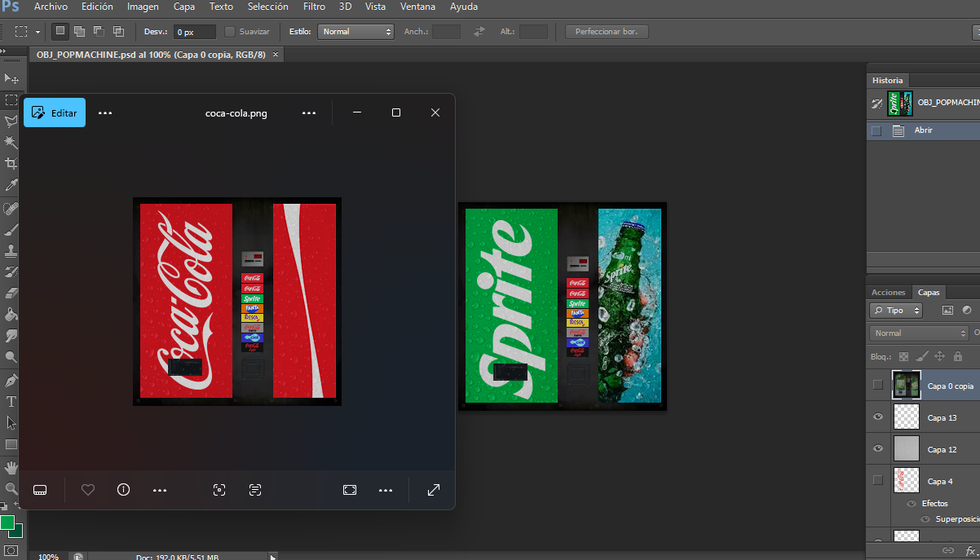The width and height of the screenshot is (980, 560).
Task: Hide the Capa 13 layer
Action: [878, 417]
